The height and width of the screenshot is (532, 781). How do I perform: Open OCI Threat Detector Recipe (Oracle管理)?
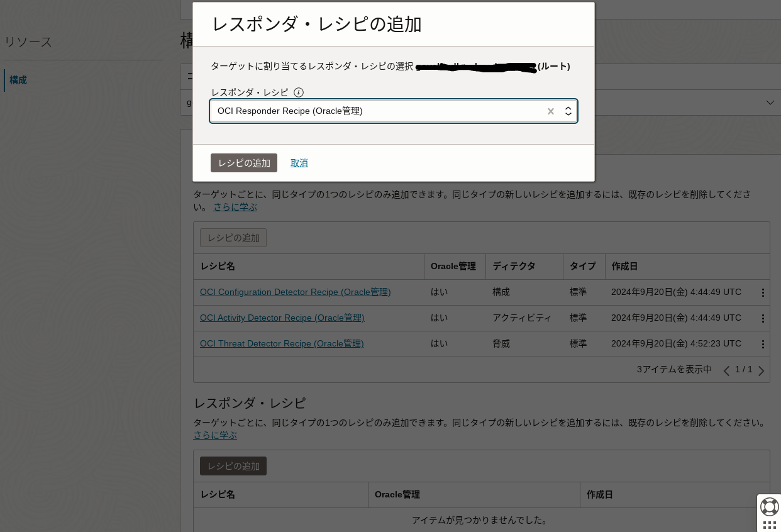(282, 343)
